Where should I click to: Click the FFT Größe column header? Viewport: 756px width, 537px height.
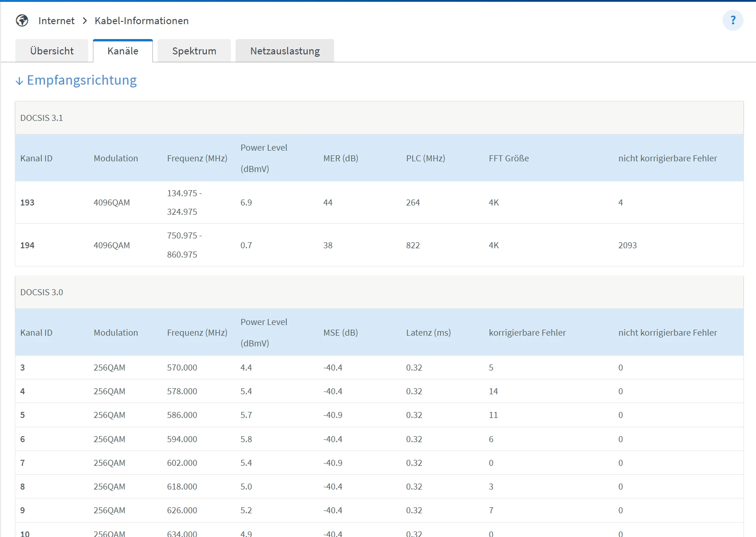(x=508, y=159)
